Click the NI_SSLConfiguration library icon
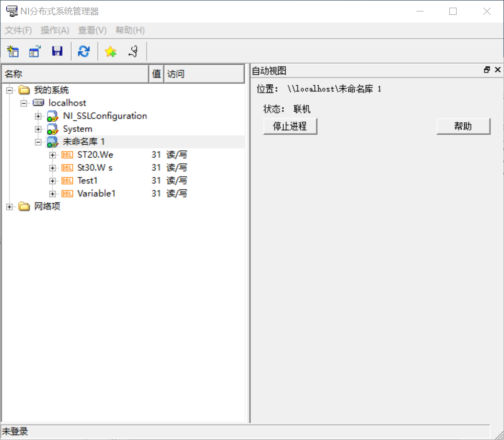This screenshot has height=440, width=504. click(53, 116)
